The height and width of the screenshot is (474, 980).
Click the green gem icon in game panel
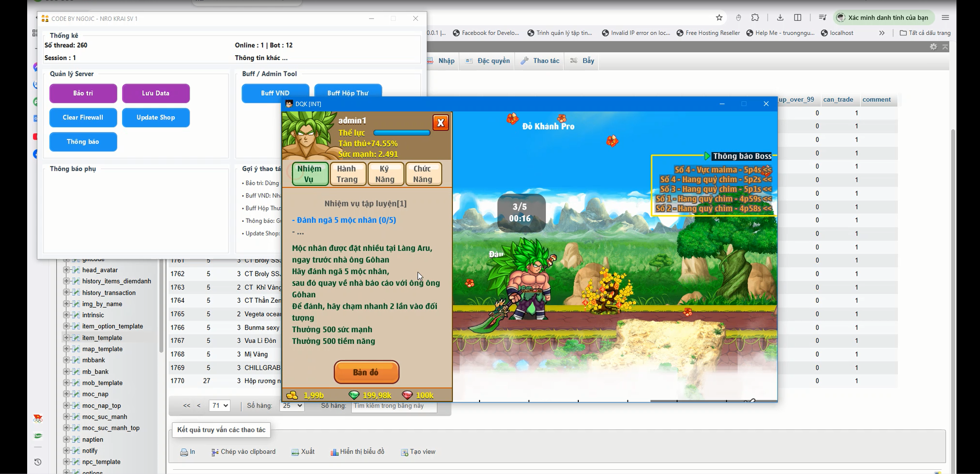[354, 395]
